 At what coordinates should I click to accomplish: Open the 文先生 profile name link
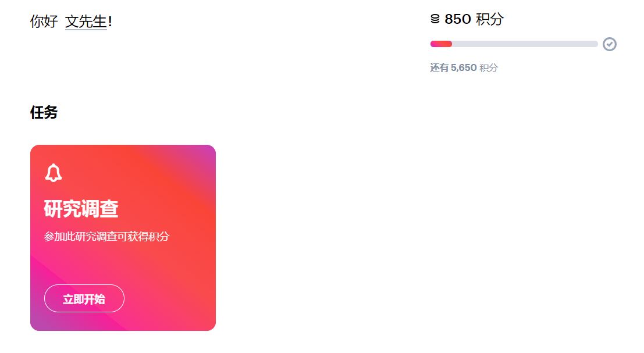86,22
